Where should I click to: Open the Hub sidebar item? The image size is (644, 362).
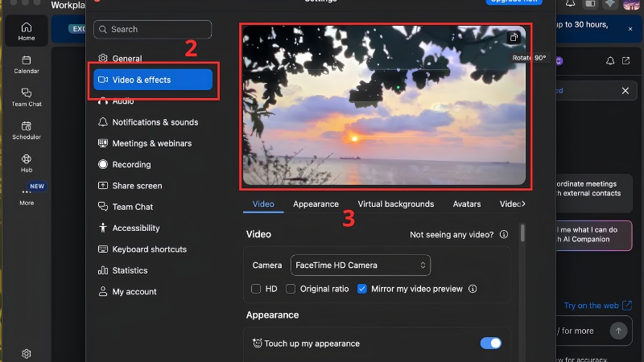27,163
